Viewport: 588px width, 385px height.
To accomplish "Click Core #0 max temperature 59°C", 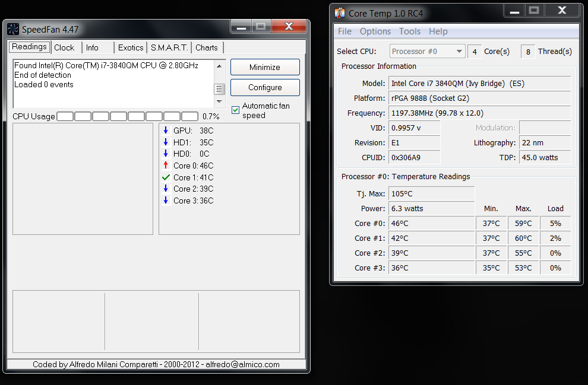I will coord(523,223).
